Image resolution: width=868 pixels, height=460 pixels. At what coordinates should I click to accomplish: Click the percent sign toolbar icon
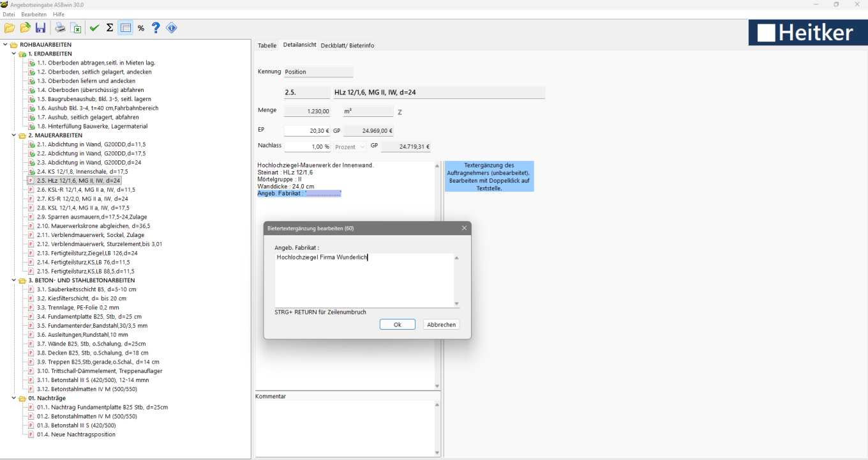click(x=140, y=27)
